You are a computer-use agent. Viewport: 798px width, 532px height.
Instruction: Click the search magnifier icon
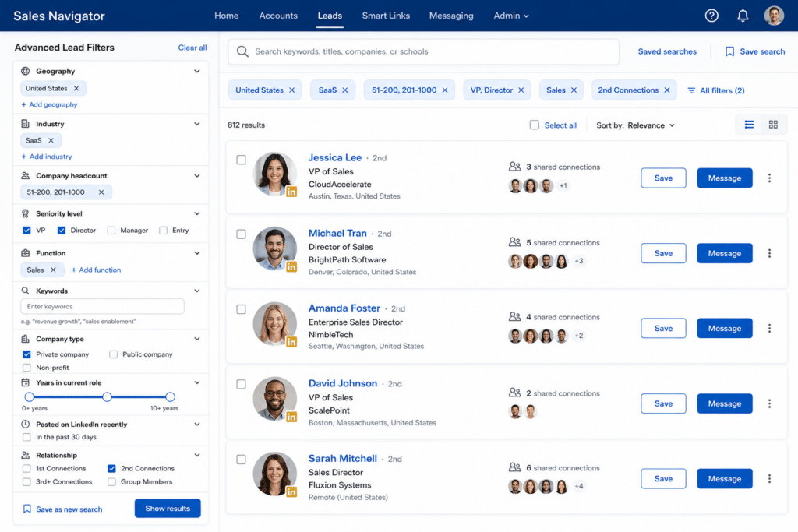242,51
